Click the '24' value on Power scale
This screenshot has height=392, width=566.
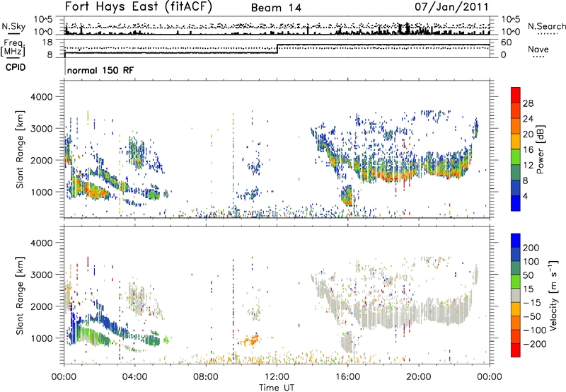(528, 119)
